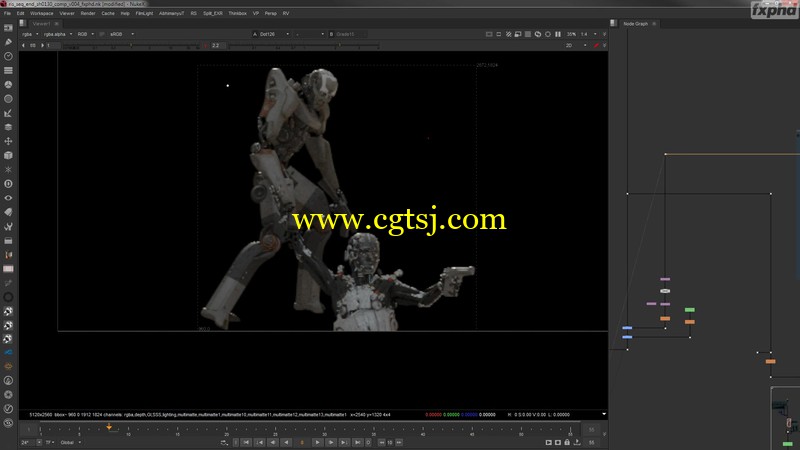The height and width of the screenshot is (450, 800).
Task: Click the Node Graph pane content icon
Action: (x=614, y=23)
